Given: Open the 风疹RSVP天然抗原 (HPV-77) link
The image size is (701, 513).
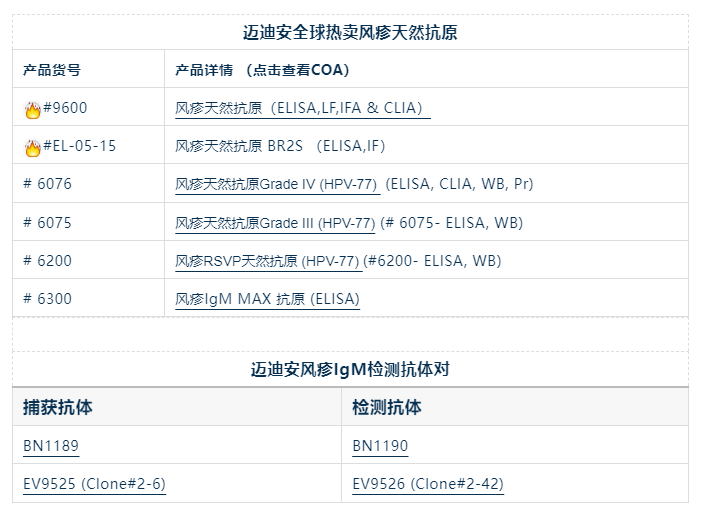Looking at the screenshot, I should pyautogui.click(x=267, y=261).
